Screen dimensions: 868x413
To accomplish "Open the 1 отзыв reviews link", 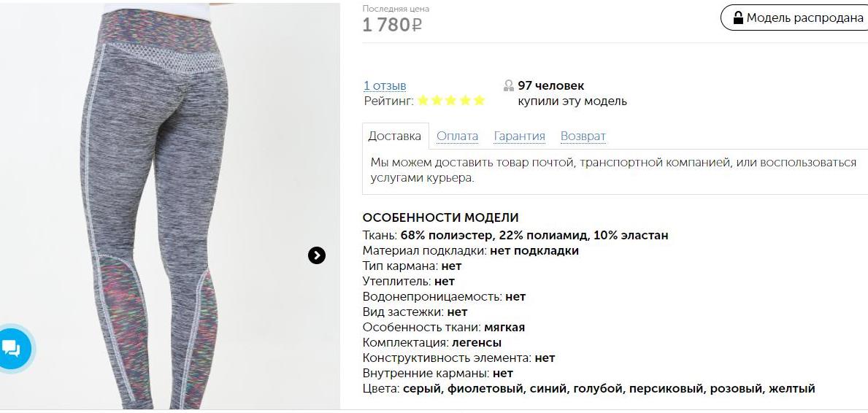I will coord(385,86).
